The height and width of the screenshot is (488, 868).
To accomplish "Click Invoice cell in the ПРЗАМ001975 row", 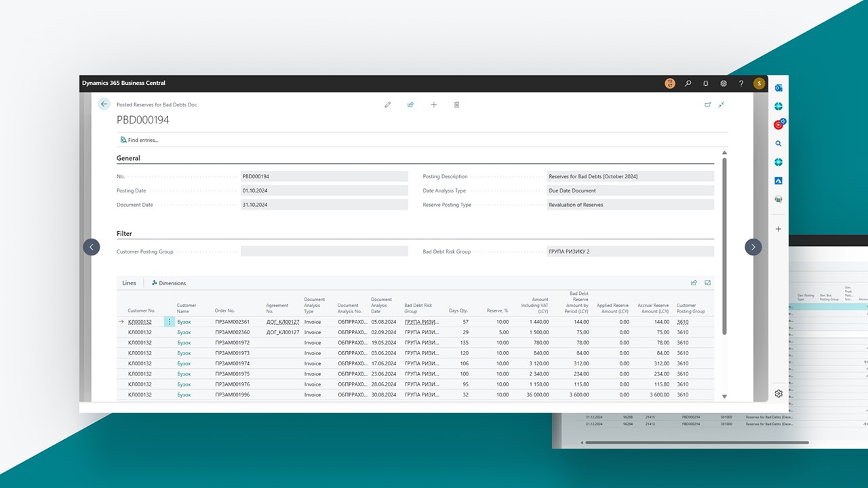I will click(x=313, y=374).
